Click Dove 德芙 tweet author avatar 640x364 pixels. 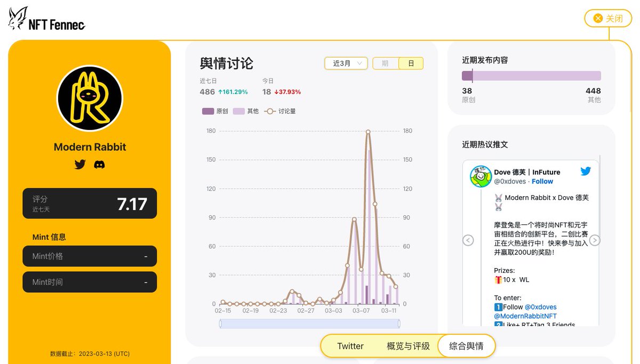pos(481,176)
